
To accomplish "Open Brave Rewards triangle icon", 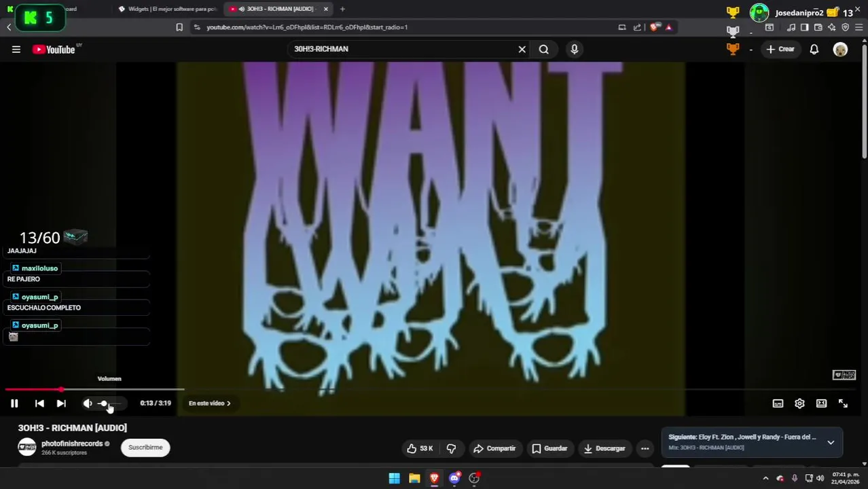I will (x=668, y=27).
